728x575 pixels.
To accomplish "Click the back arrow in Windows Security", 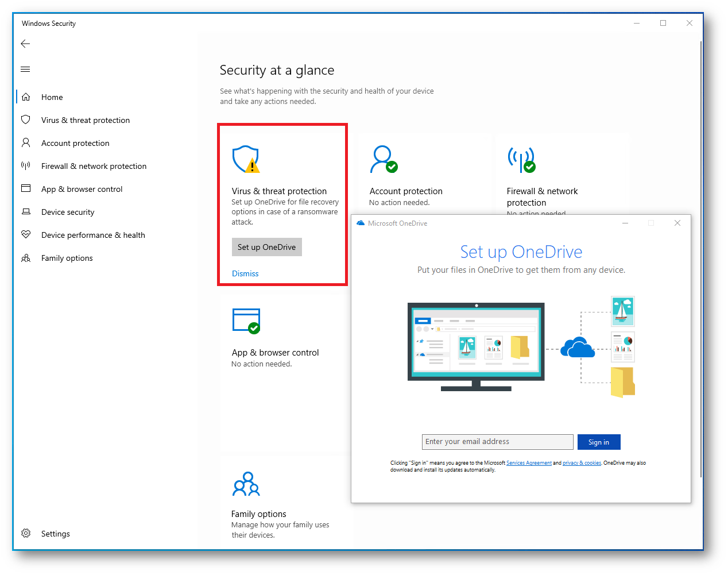I will coord(25,44).
